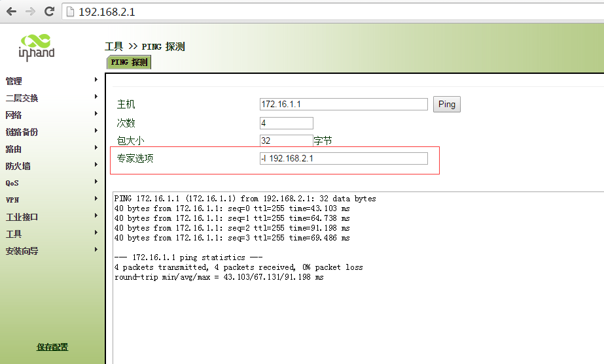Open the QoS menu item
Image resolution: width=604 pixels, height=364 pixels.
[x=12, y=183]
